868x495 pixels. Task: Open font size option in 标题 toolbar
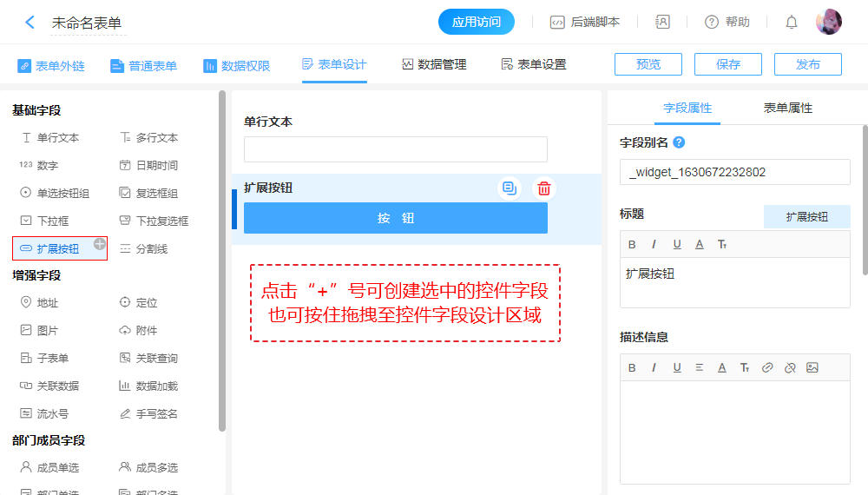721,244
